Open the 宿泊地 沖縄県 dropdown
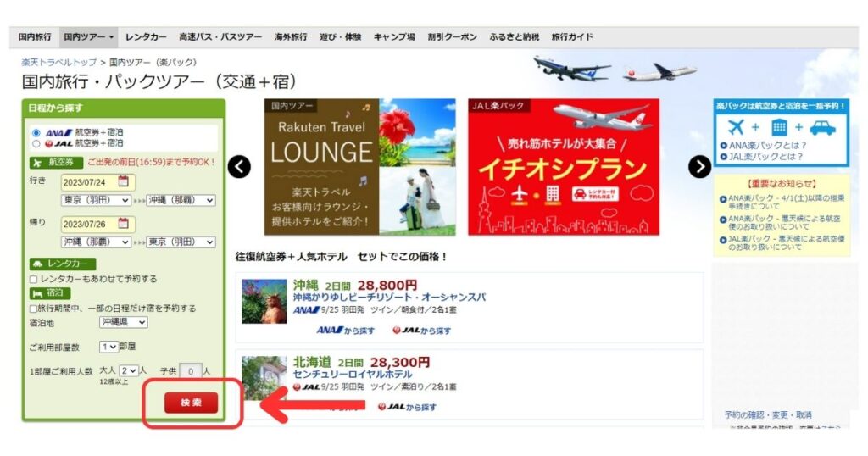This screenshot has height=456, width=868. tap(124, 322)
